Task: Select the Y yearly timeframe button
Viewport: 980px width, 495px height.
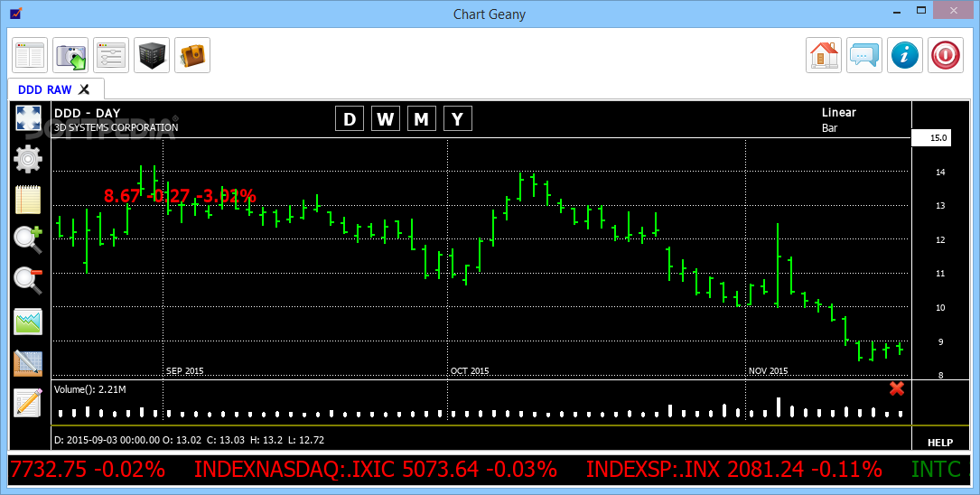Action: pyautogui.click(x=458, y=118)
